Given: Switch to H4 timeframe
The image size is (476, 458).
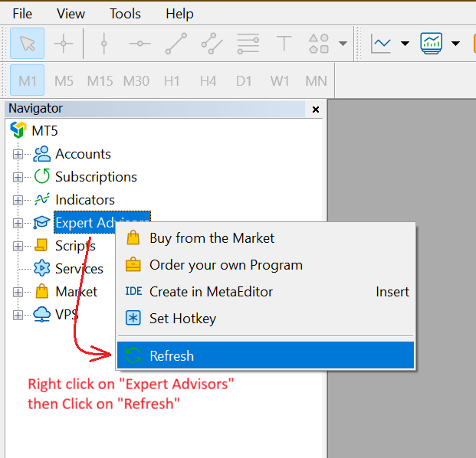Looking at the screenshot, I should [208, 81].
